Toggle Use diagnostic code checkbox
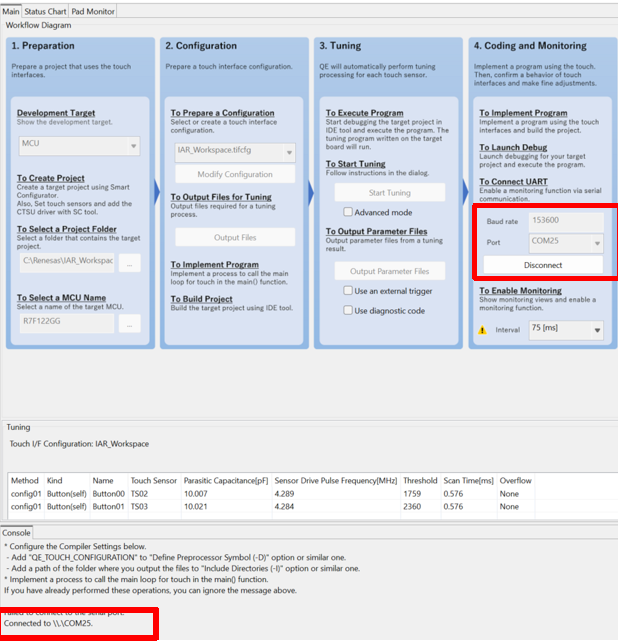The width and height of the screenshot is (618, 642). [348, 311]
